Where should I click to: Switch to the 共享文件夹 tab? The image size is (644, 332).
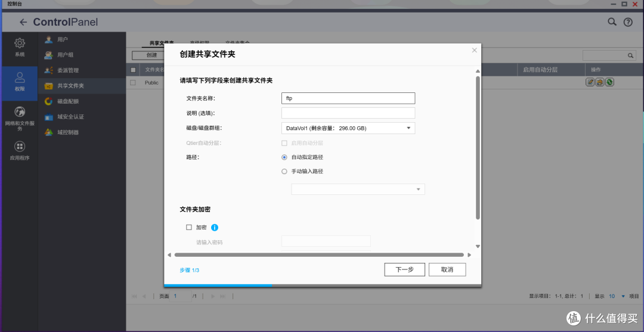162,43
